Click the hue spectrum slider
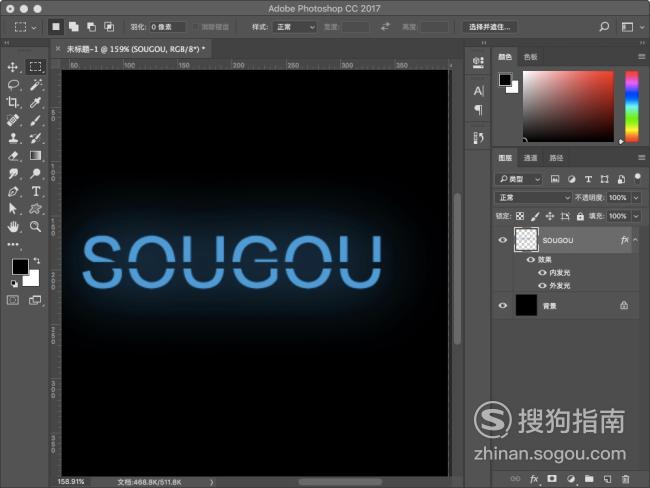The height and width of the screenshot is (488, 650). [632, 106]
